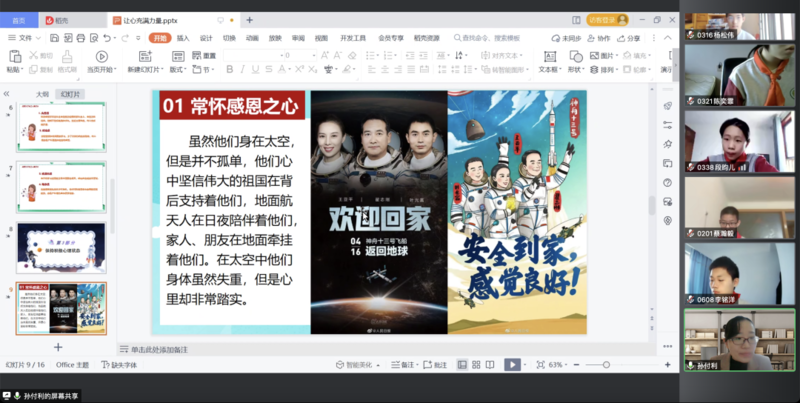This screenshot has height=403, width=800.
Task: Open the quick access customize dropdown arrow
Action: (138, 38)
